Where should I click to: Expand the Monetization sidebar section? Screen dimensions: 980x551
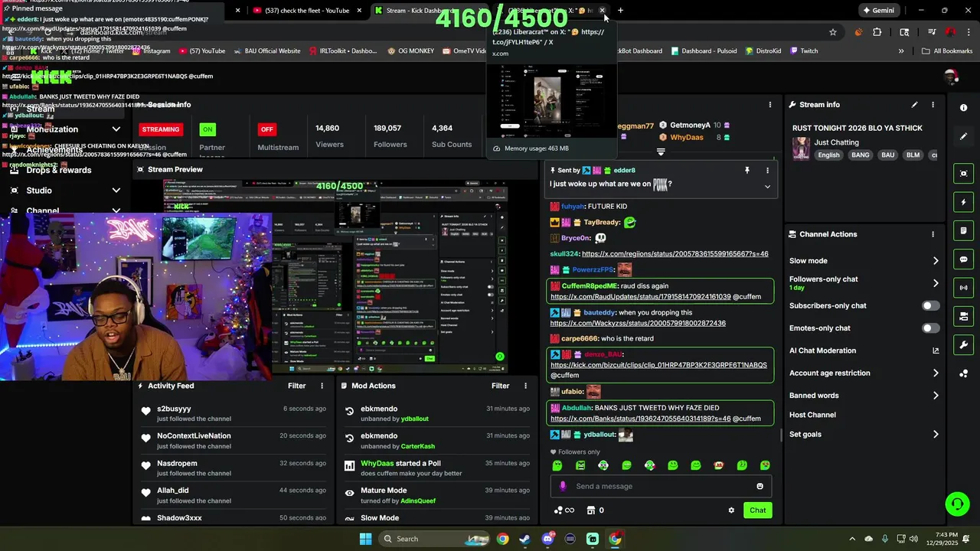[x=116, y=129]
